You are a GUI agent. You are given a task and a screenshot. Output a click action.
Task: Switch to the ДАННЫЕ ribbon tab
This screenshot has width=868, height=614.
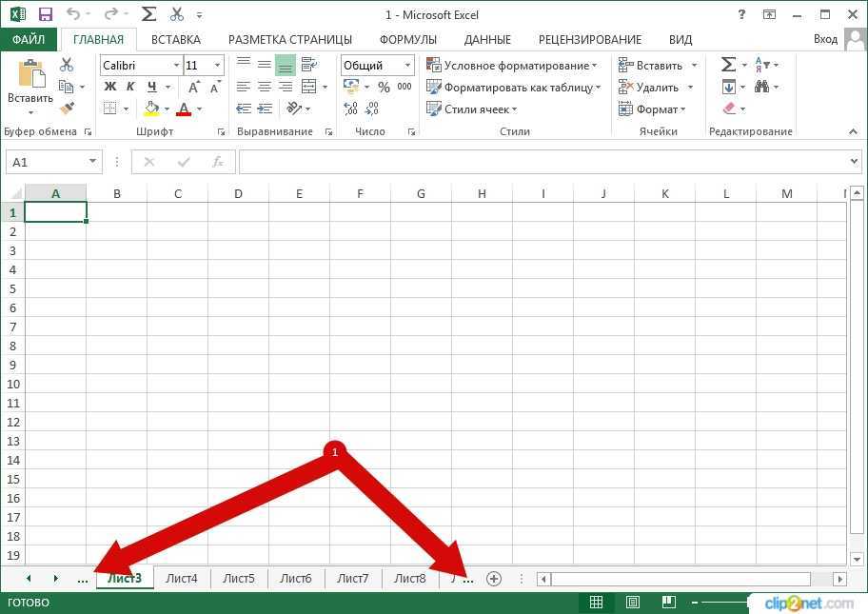click(487, 39)
